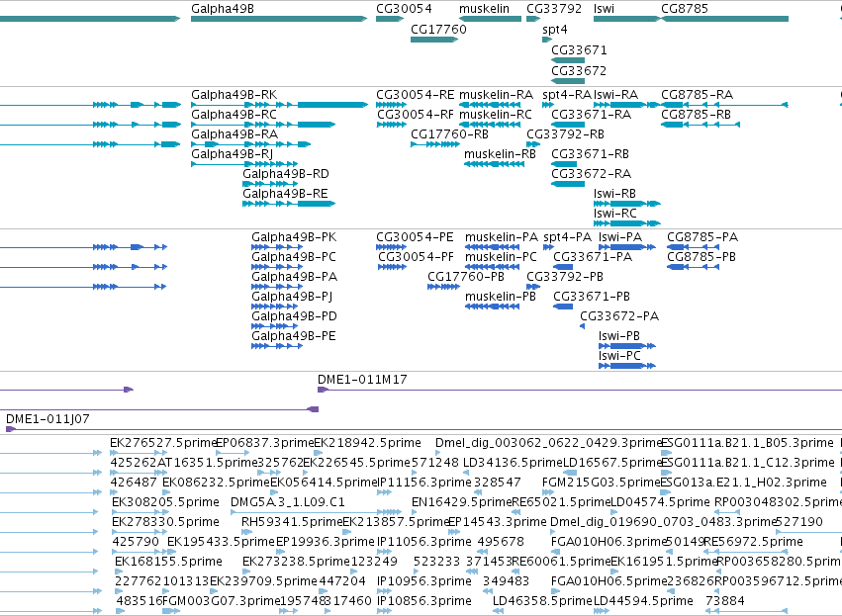Click the CG33671-RB transcript label
The width and height of the screenshot is (842, 616).
590,154
